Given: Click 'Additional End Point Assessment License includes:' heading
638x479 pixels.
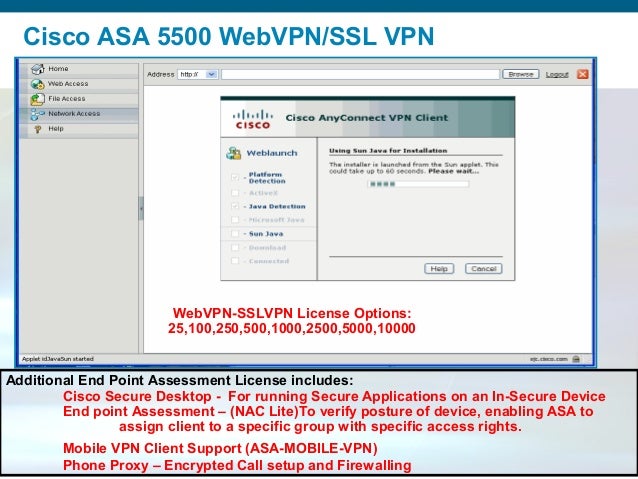Looking at the screenshot, I should point(180,381).
